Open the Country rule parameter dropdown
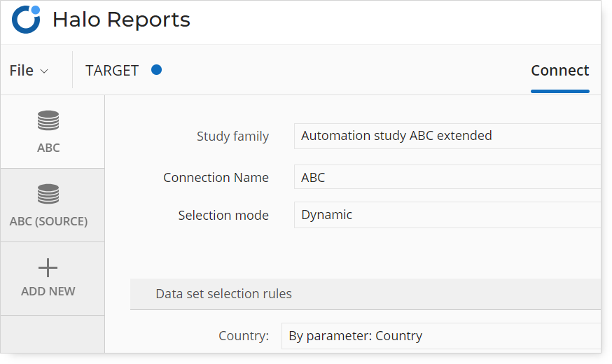612x364 pixels. [x=441, y=336]
